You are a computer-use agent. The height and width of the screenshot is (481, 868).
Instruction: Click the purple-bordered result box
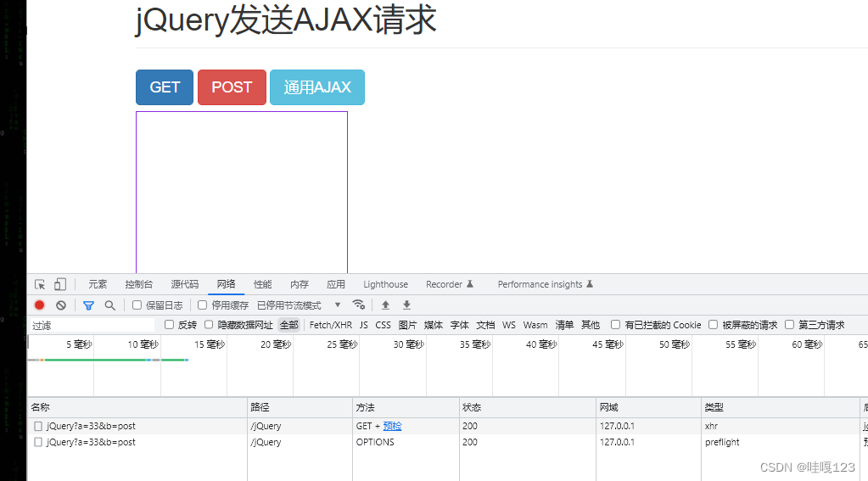[x=242, y=192]
